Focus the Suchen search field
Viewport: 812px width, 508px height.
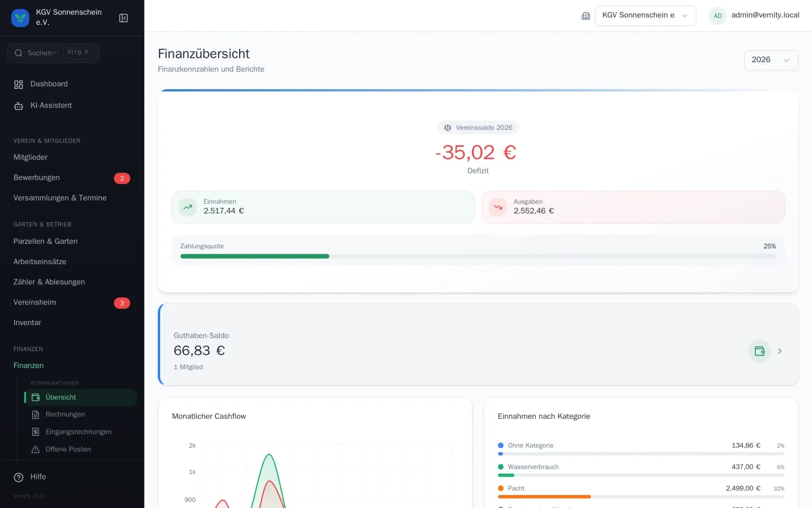53,53
